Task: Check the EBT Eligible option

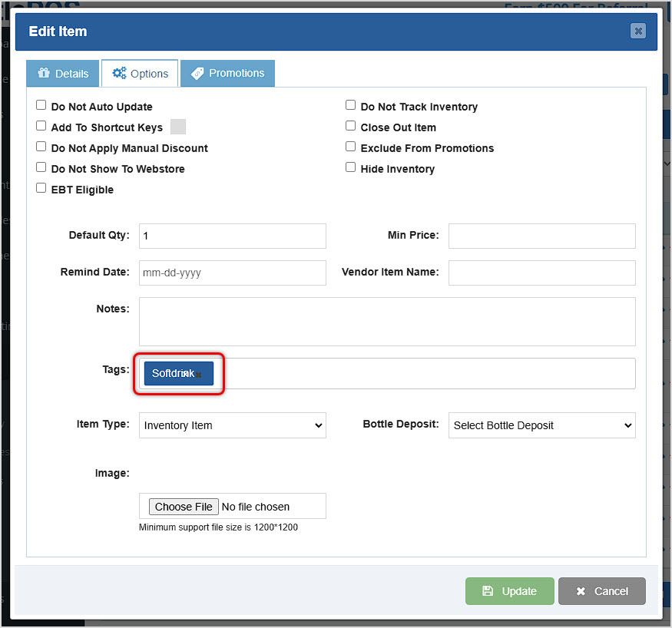Action: 41,187
